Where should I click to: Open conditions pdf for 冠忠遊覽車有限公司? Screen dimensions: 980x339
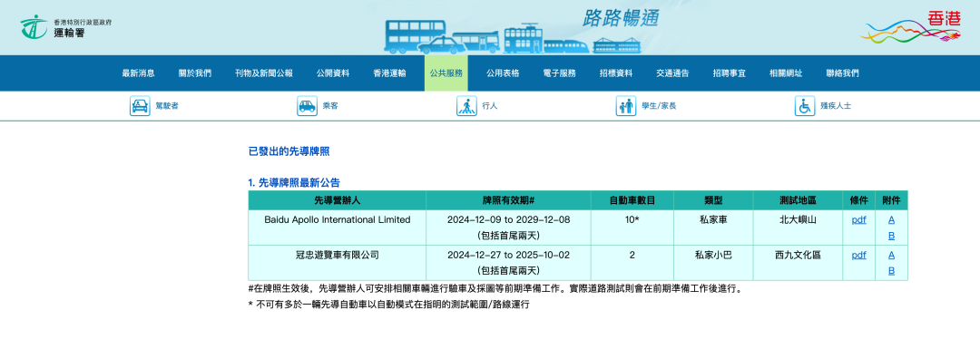point(858,255)
